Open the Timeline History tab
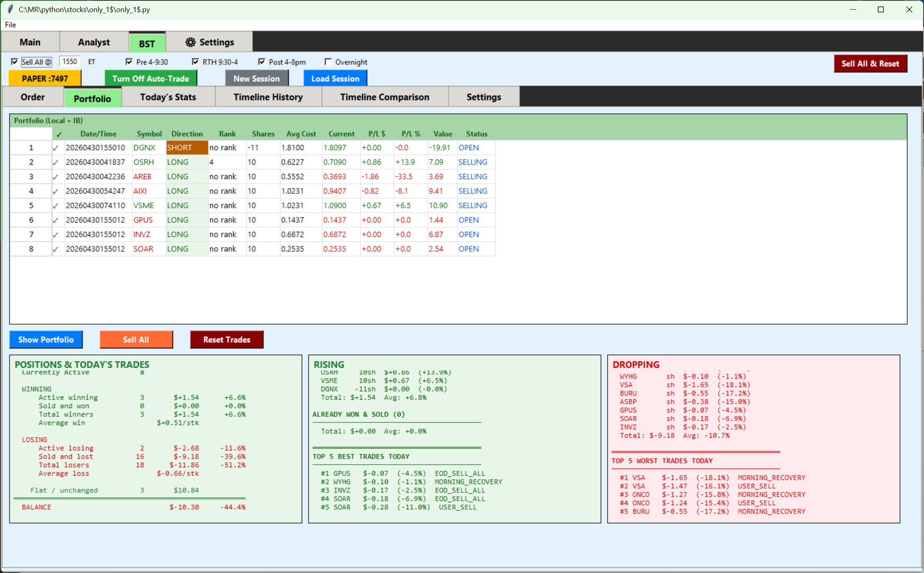The image size is (924, 573). [x=268, y=97]
